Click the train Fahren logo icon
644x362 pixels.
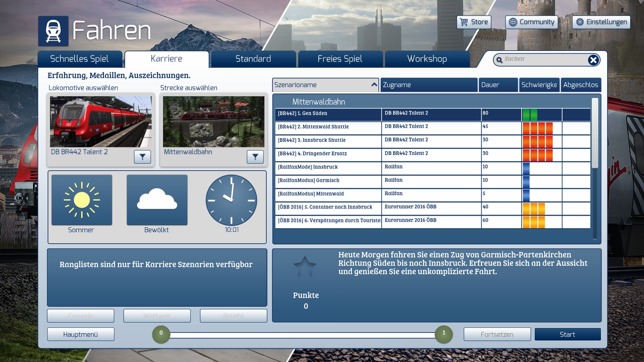click(x=53, y=31)
